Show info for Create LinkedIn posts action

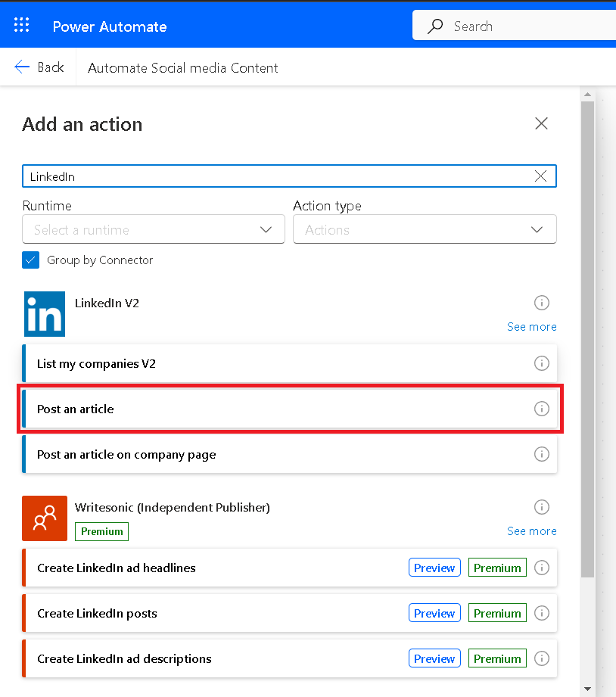tap(541, 613)
